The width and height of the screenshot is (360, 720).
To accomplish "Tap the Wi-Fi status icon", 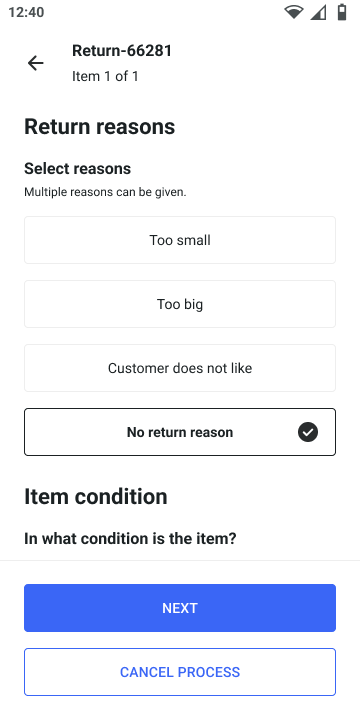I will 293,12.
